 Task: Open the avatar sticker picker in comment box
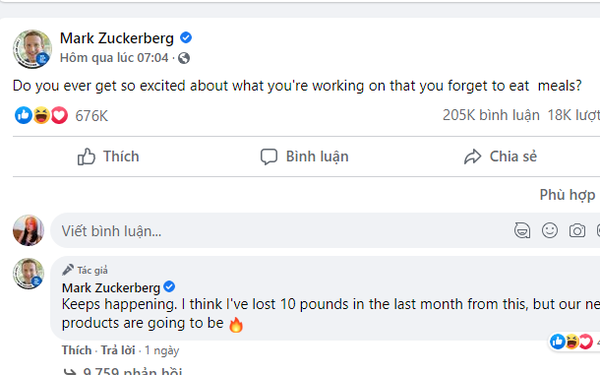(522, 230)
